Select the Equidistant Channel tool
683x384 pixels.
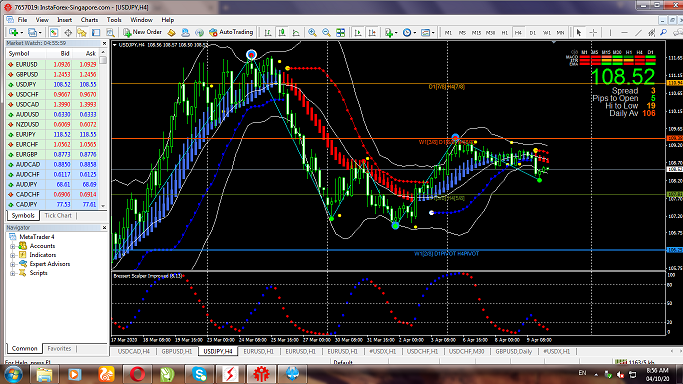click(652, 32)
